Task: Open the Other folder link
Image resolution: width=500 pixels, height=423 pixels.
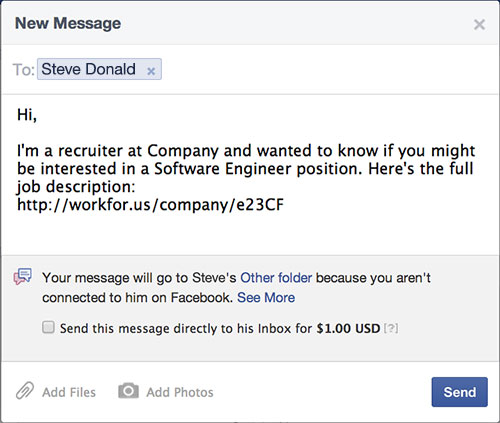Action: point(276,278)
